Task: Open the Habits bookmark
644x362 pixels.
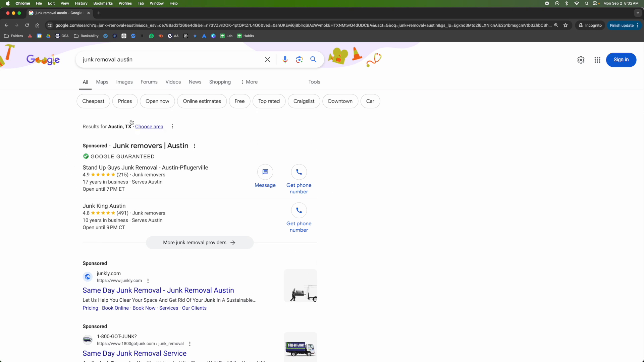Action: [x=246, y=36]
